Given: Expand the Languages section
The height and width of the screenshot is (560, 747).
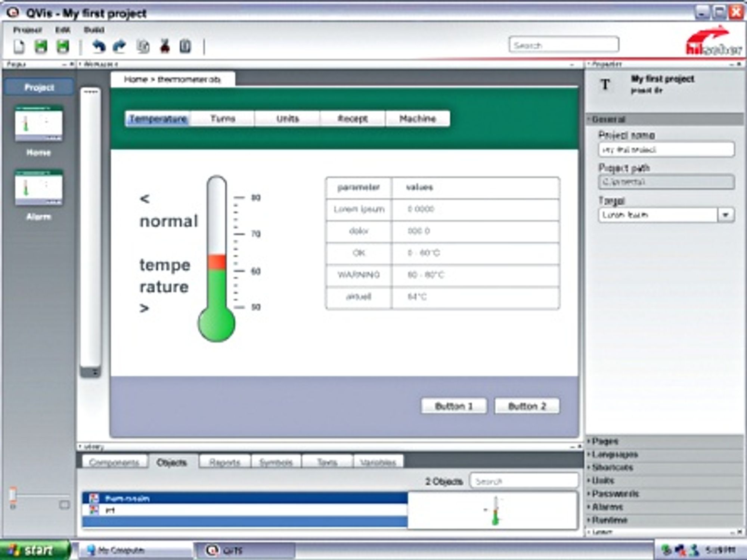Looking at the screenshot, I should [665, 454].
